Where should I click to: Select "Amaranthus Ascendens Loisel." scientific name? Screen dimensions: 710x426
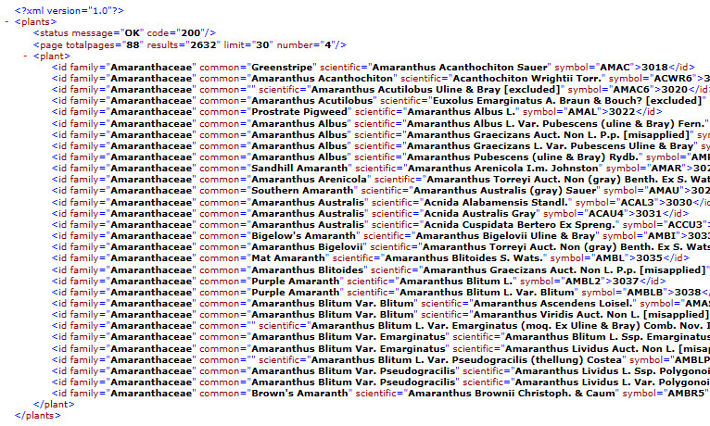(552, 303)
